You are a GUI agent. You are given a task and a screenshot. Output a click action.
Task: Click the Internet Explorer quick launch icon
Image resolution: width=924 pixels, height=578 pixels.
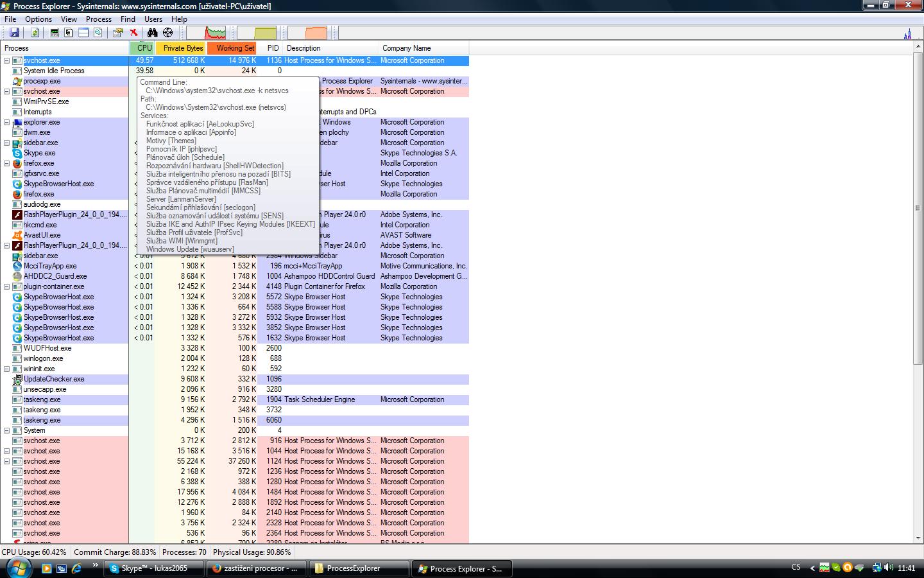click(76, 568)
